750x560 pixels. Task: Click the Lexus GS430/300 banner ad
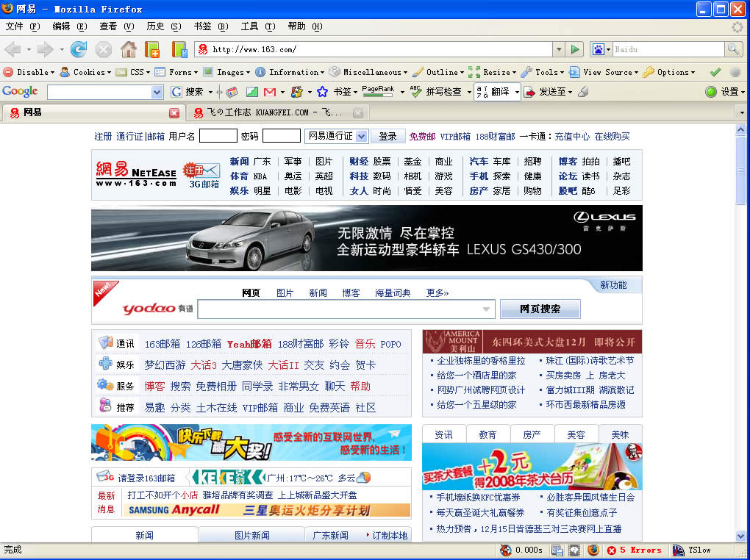tap(367, 238)
